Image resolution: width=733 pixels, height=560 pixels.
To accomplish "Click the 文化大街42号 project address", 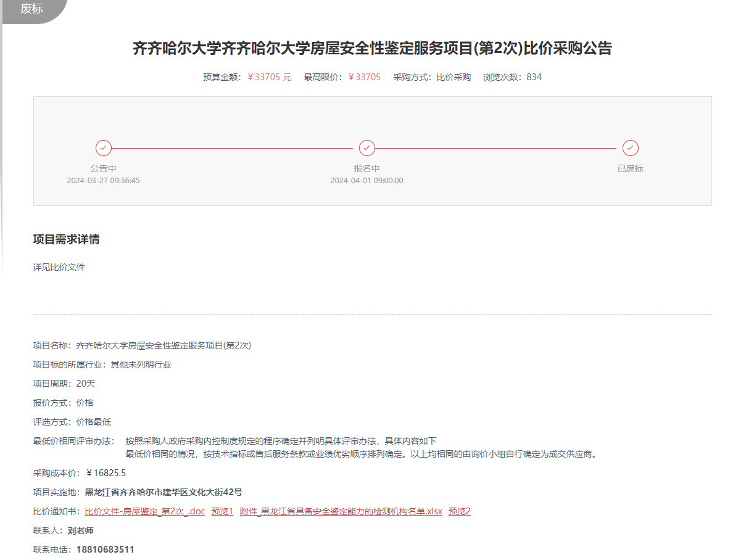I will [163, 492].
